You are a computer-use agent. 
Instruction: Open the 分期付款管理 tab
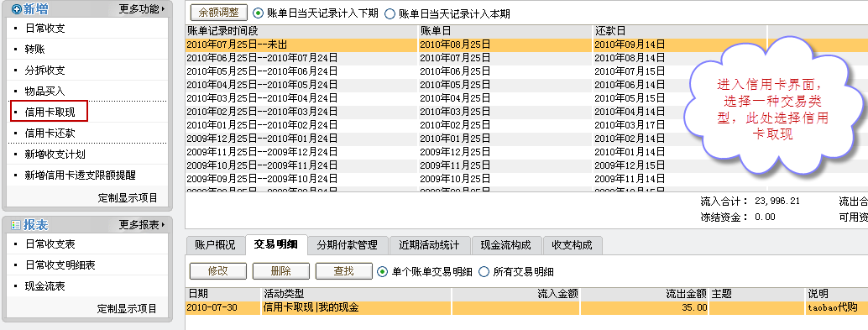pyautogui.click(x=347, y=244)
